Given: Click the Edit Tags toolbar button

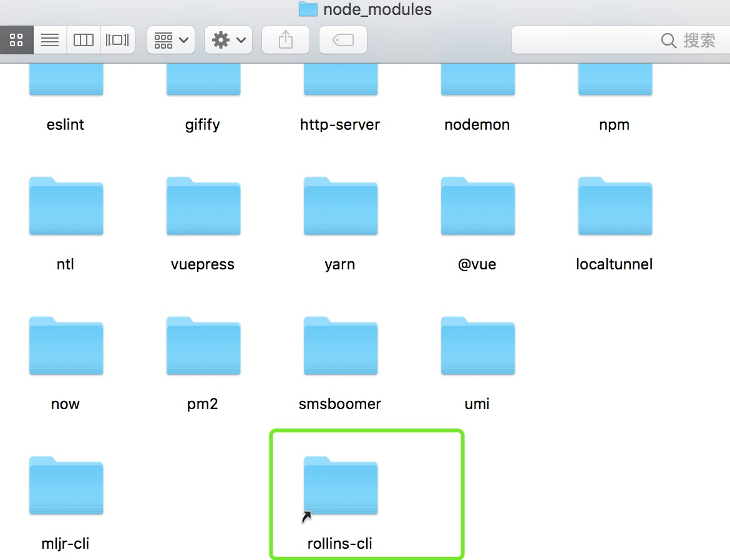Looking at the screenshot, I should [x=343, y=40].
